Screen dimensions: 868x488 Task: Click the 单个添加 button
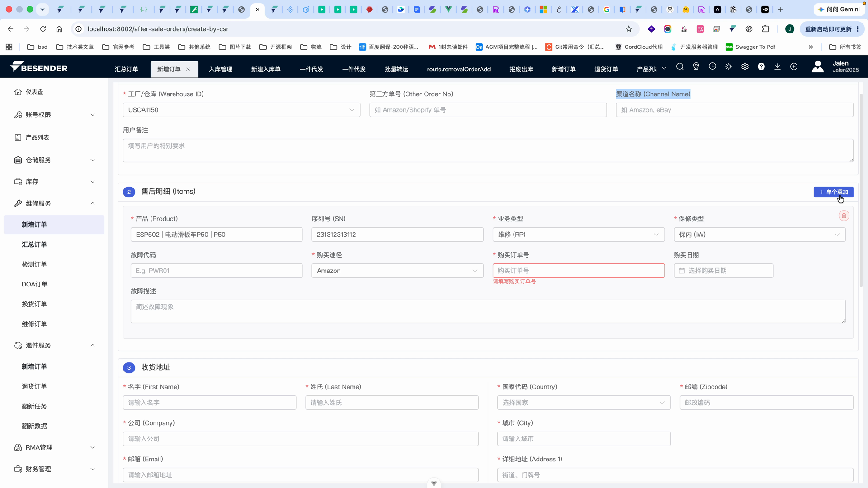point(833,192)
